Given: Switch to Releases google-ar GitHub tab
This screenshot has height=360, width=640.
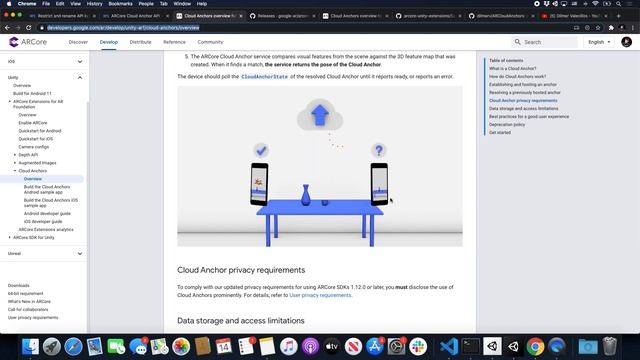Looking at the screenshot, I should click(x=282, y=16).
